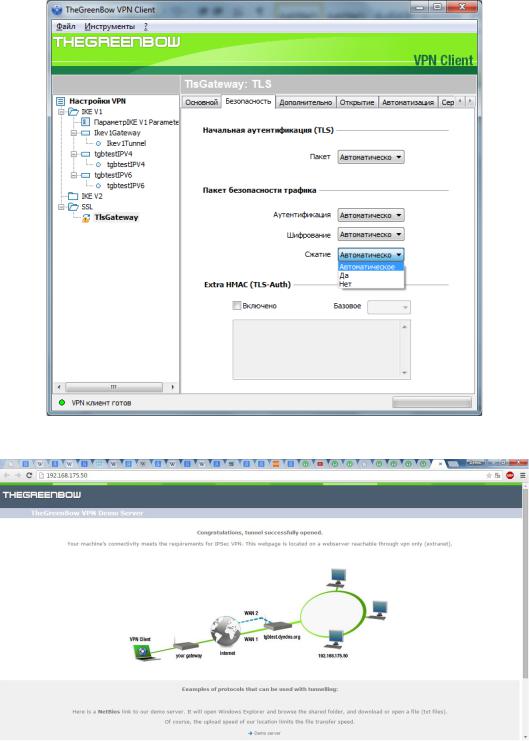The height and width of the screenshot is (741, 529).
Task: Open the Инструменты menu
Action: 110,26
